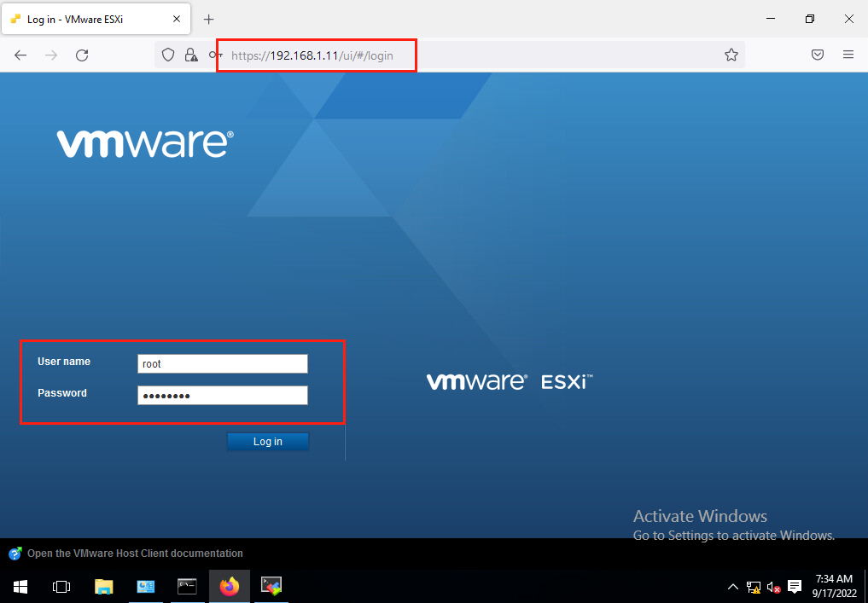Click the address bar URL

pos(312,55)
